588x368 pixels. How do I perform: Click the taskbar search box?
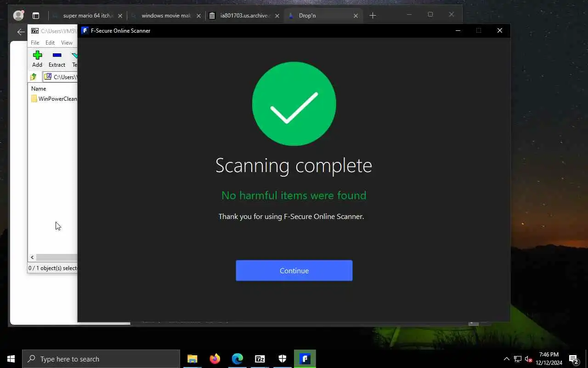[101, 359]
